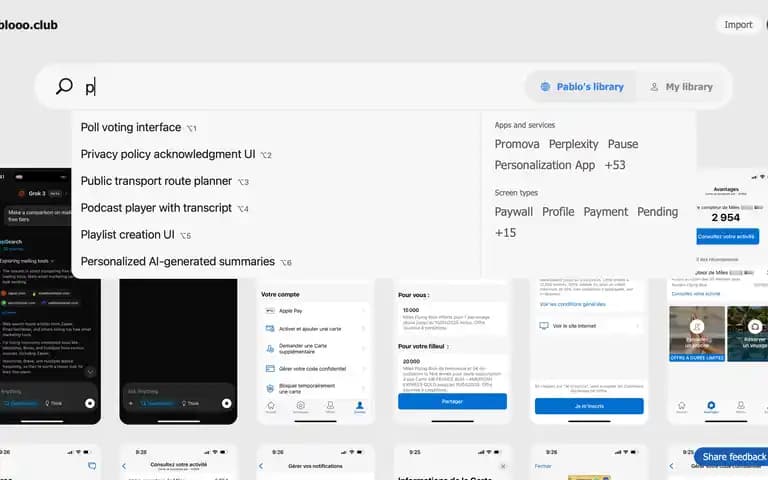Filter by the Pause app
The height and width of the screenshot is (480, 768).
pos(623,144)
